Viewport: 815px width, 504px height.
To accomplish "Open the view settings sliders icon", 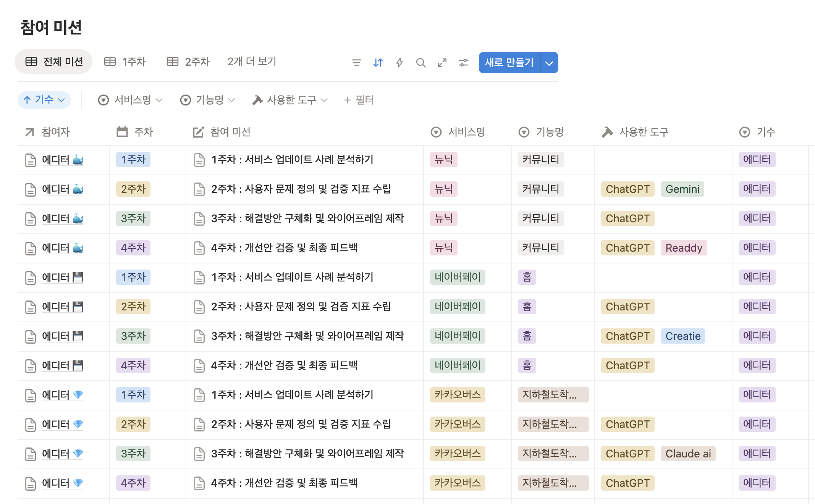I will (x=464, y=63).
